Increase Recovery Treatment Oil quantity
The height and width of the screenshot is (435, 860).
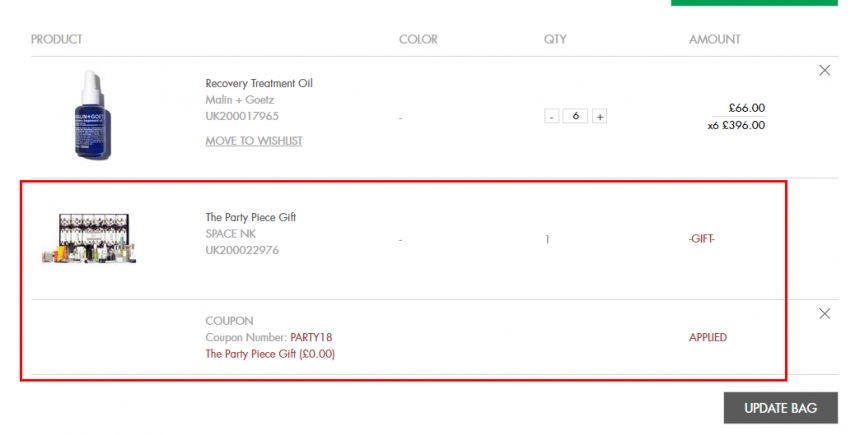(x=599, y=116)
